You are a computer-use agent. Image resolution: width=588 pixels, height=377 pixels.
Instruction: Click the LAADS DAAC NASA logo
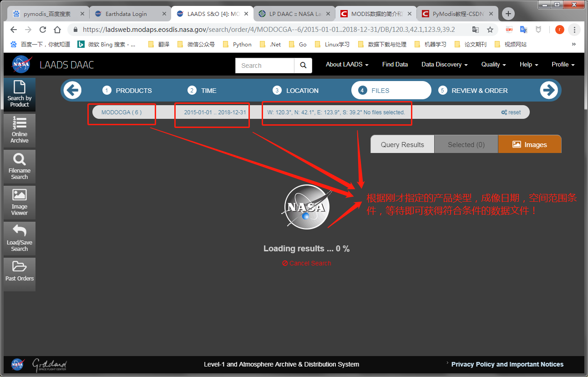click(x=21, y=64)
